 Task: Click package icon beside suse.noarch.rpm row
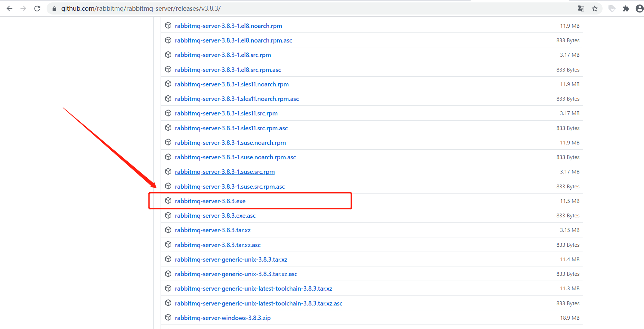click(168, 142)
